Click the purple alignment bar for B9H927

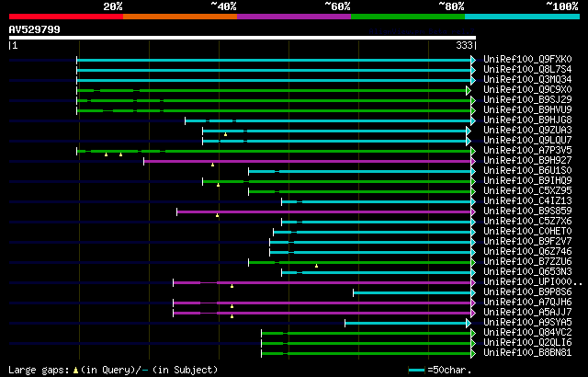[x=308, y=161]
